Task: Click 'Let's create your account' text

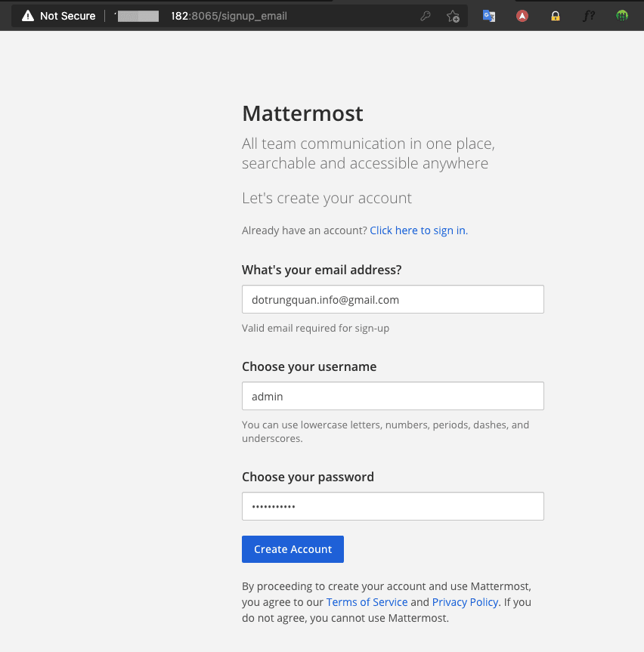Action: (x=327, y=198)
